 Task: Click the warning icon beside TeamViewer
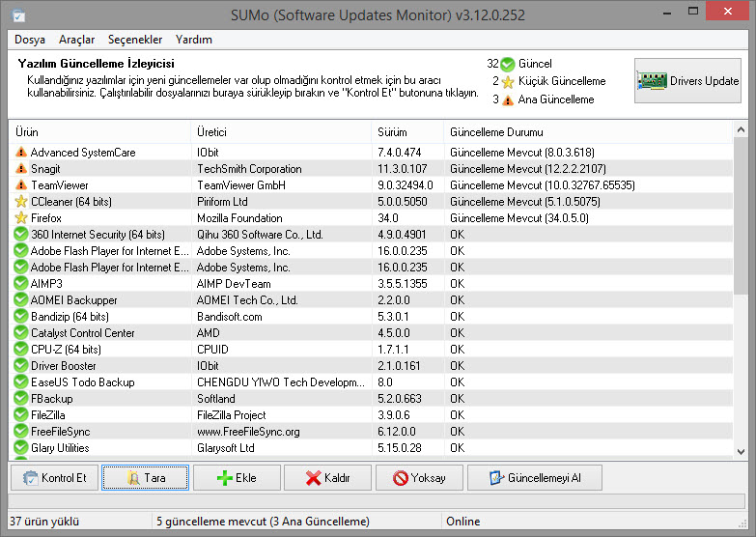pos(20,184)
